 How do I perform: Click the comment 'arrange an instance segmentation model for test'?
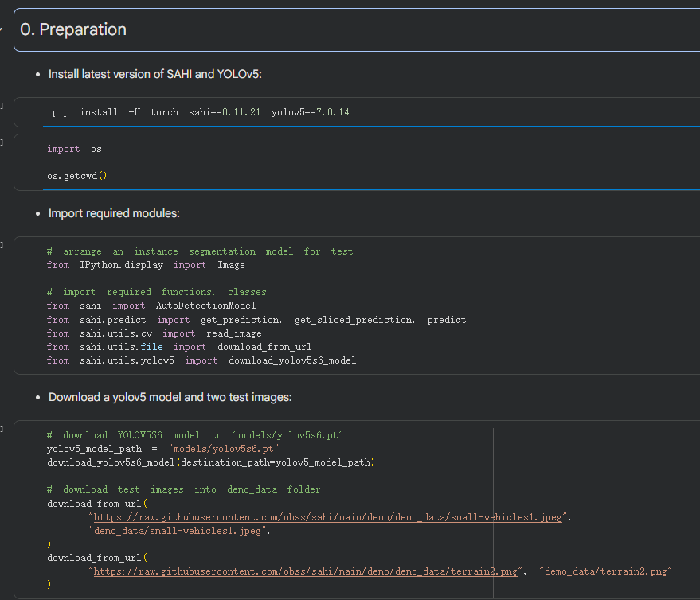200,251
